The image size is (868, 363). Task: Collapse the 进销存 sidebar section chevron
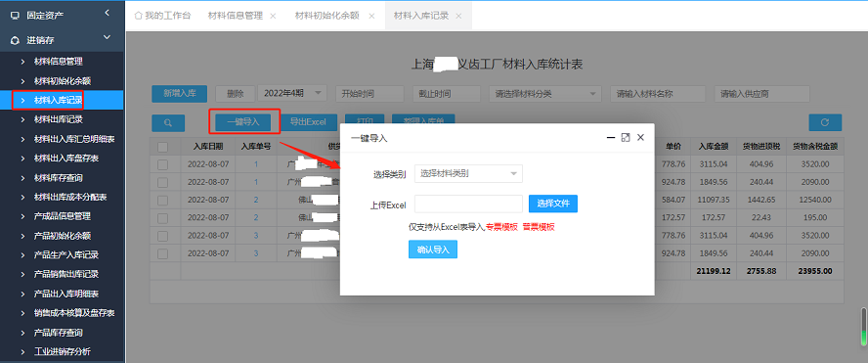[x=107, y=38]
